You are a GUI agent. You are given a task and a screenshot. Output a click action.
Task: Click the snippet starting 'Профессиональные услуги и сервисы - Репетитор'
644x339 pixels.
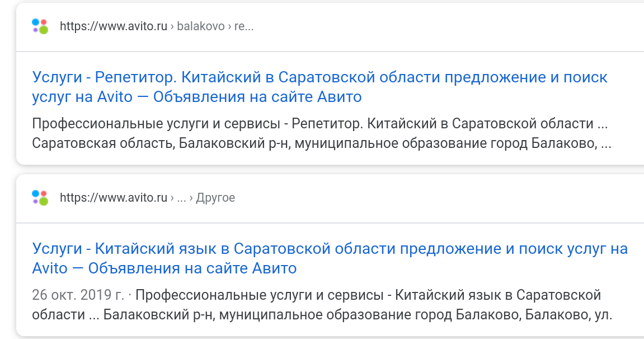[319, 123]
